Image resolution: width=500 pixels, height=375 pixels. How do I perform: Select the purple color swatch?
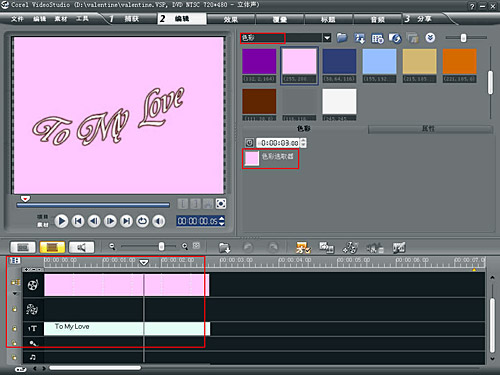259,61
